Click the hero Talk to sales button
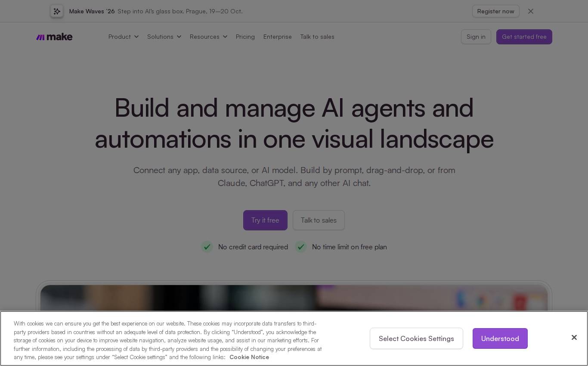588x366 pixels. click(x=319, y=220)
